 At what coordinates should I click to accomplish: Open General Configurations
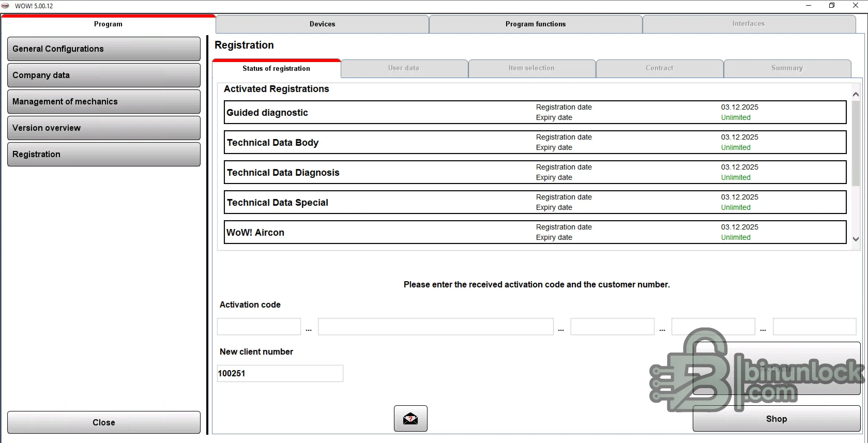pos(104,49)
